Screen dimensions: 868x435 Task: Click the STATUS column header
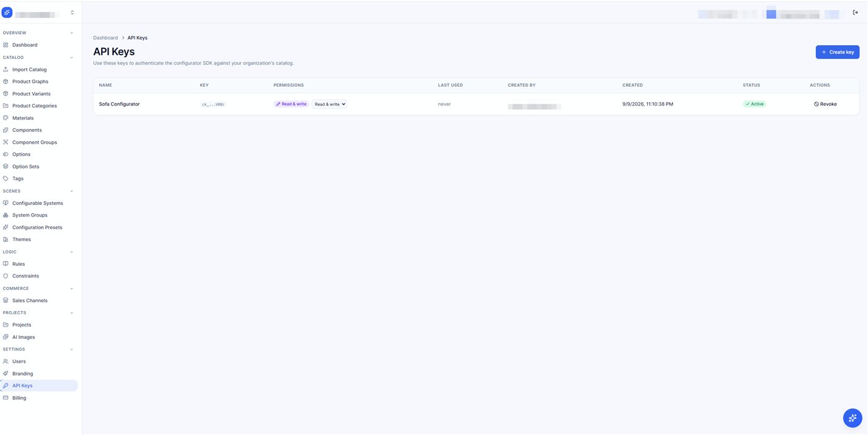[751, 85]
